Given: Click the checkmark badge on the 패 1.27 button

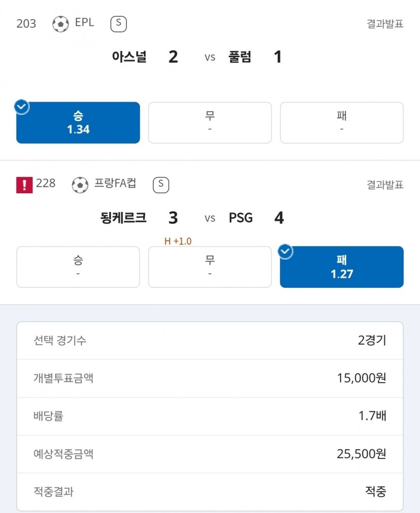Looking at the screenshot, I should (x=285, y=251).
